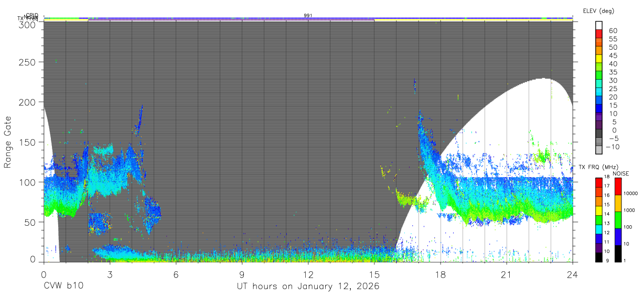Click the light gray bottom swatch of the ELEV bar
This screenshot has width=644, height=297.
click(x=599, y=151)
